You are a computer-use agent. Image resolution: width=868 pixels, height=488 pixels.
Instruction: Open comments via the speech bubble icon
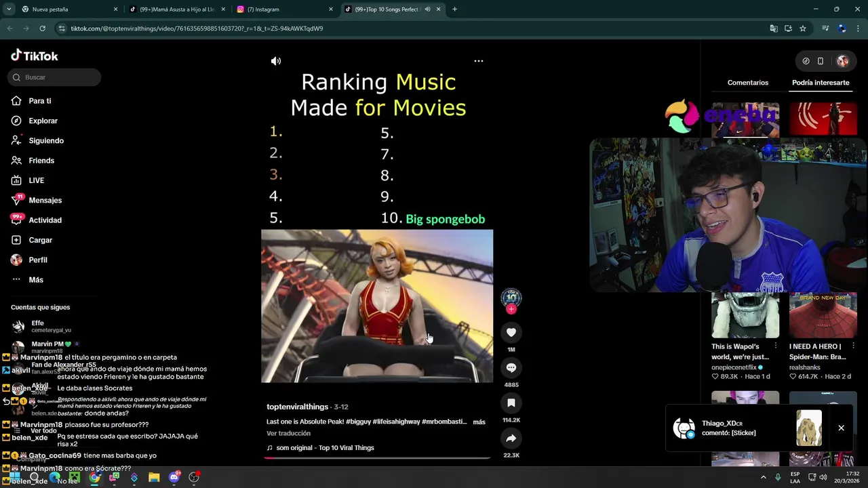(511, 367)
